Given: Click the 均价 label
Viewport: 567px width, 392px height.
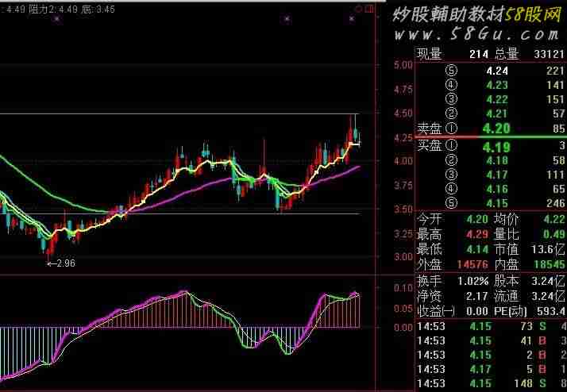Looking at the screenshot, I should click(507, 219).
